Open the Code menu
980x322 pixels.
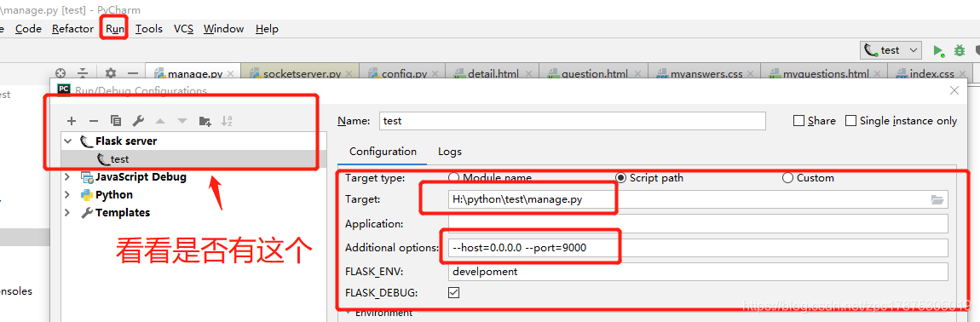[29, 29]
